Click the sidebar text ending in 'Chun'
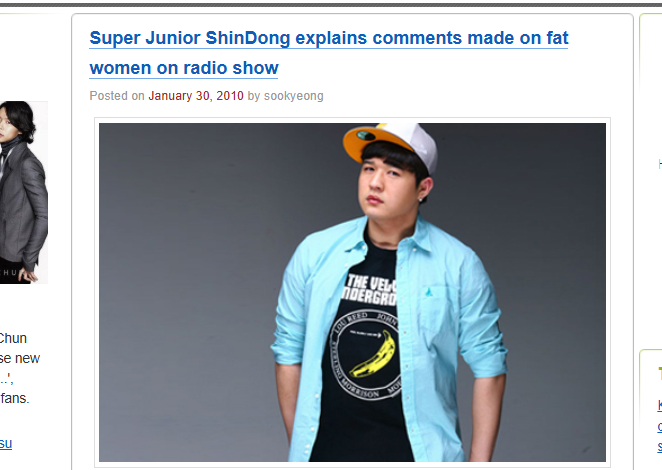This screenshot has height=470, width=662. tap(13, 338)
